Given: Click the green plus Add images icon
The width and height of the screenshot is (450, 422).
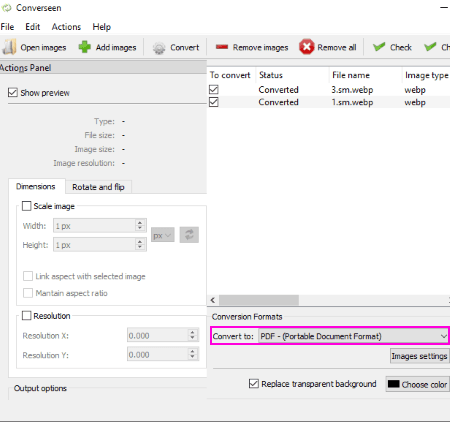Looking at the screenshot, I should click(x=84, y=47).
